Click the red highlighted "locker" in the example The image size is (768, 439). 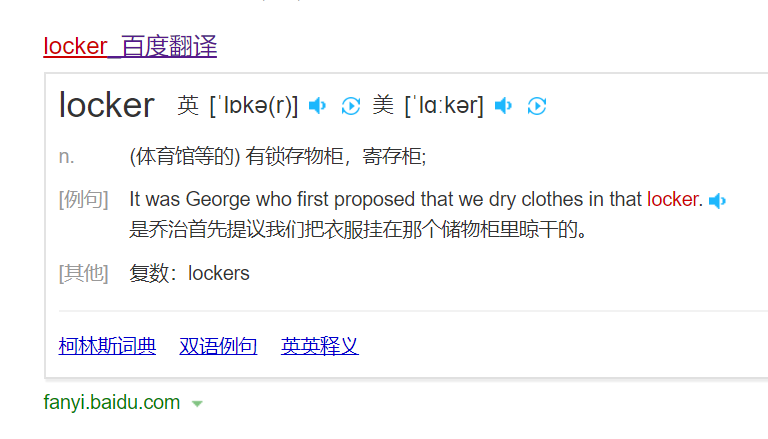674,199
